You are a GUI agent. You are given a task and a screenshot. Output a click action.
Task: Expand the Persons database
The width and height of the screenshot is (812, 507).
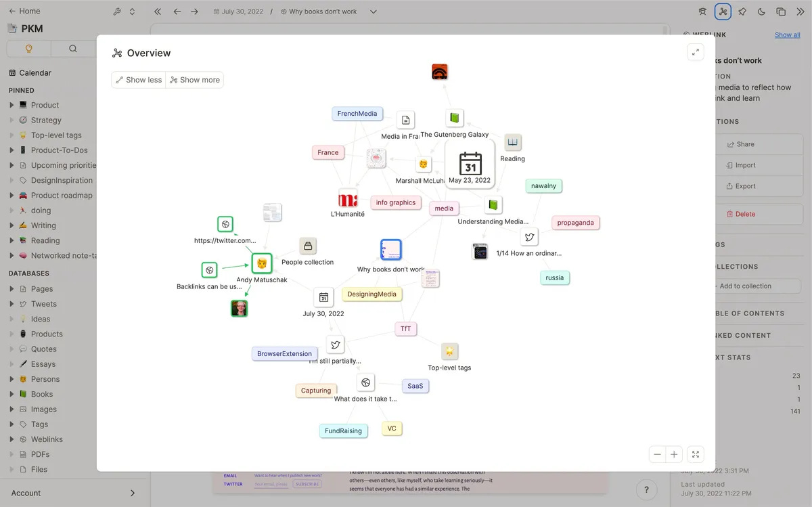(x=12, y=379)
